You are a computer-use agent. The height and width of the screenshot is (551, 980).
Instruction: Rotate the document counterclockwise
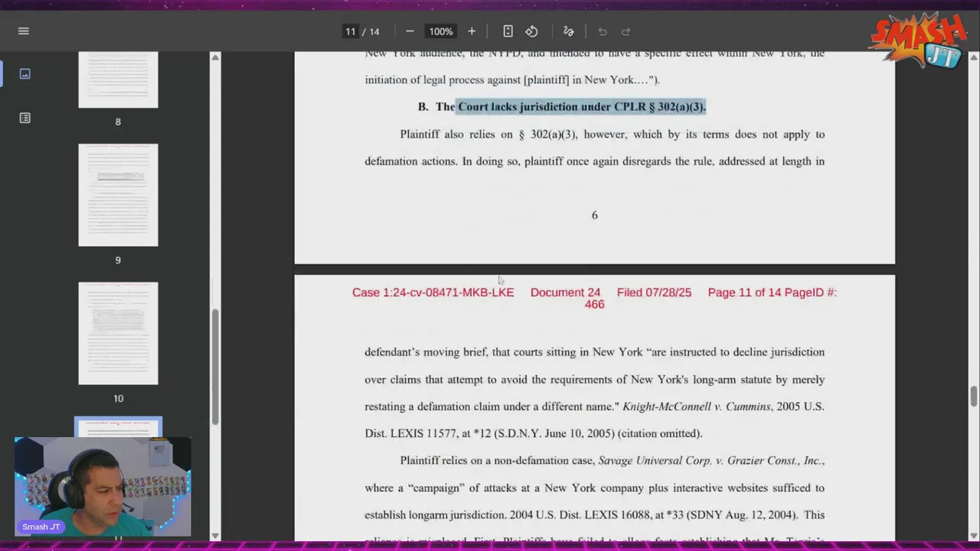point(531,31)
